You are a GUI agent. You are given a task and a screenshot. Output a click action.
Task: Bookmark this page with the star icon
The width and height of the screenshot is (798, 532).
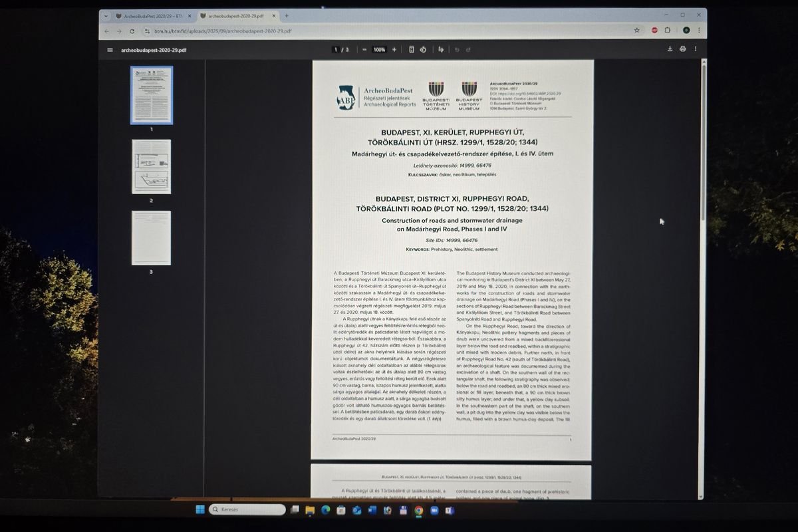click(636, 31)
